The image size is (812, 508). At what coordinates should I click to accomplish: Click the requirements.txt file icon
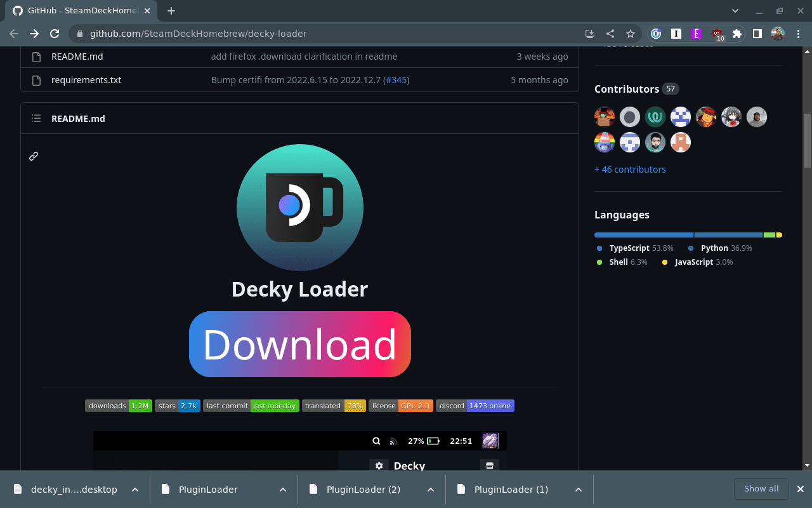(36, 80)
